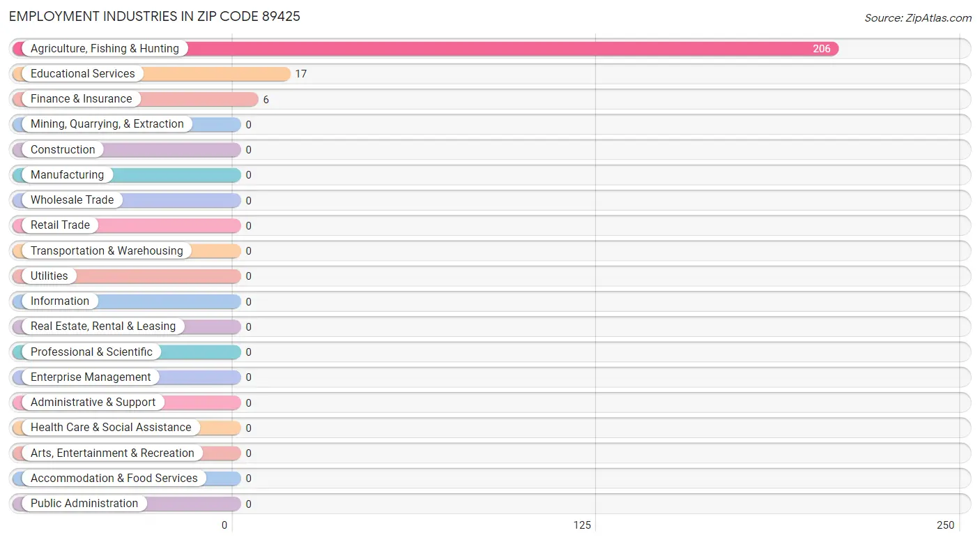Click the 0 value beside Retail Trade
The height and width of the screenshot is (542, 980).
click(248, 226)
